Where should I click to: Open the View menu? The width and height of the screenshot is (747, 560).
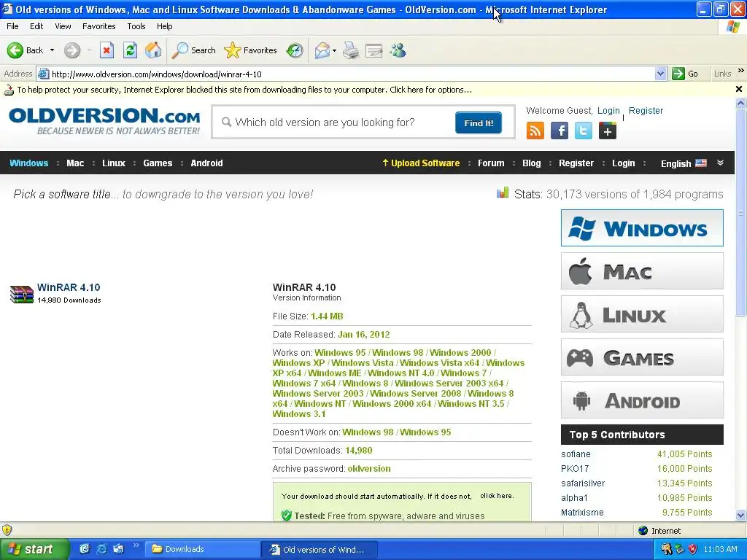(63, 26)
